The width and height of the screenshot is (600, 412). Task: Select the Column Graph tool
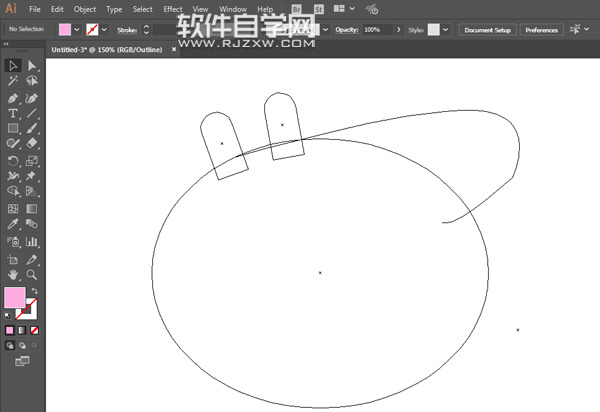point(32,241)
